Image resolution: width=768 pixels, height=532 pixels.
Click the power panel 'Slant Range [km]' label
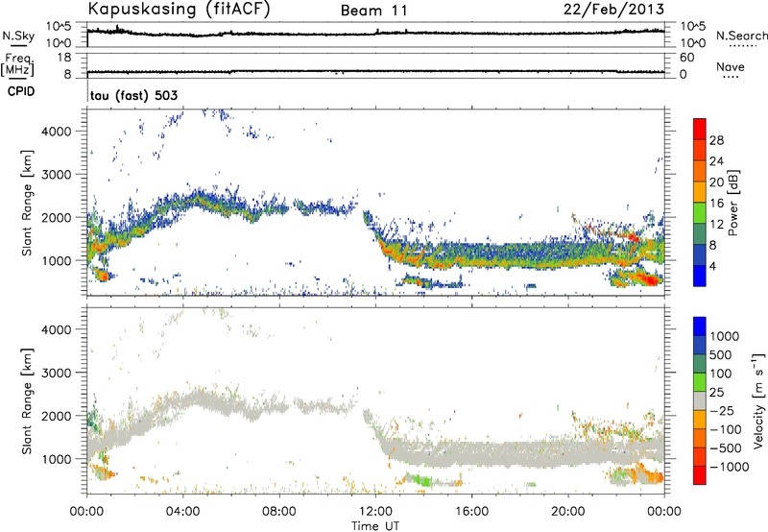click(x=27, y=203)
